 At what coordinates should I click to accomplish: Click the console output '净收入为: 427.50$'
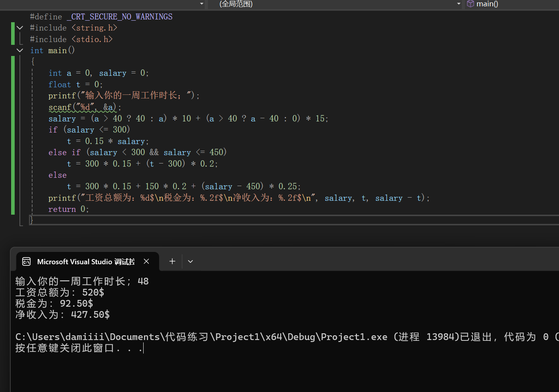62,315
